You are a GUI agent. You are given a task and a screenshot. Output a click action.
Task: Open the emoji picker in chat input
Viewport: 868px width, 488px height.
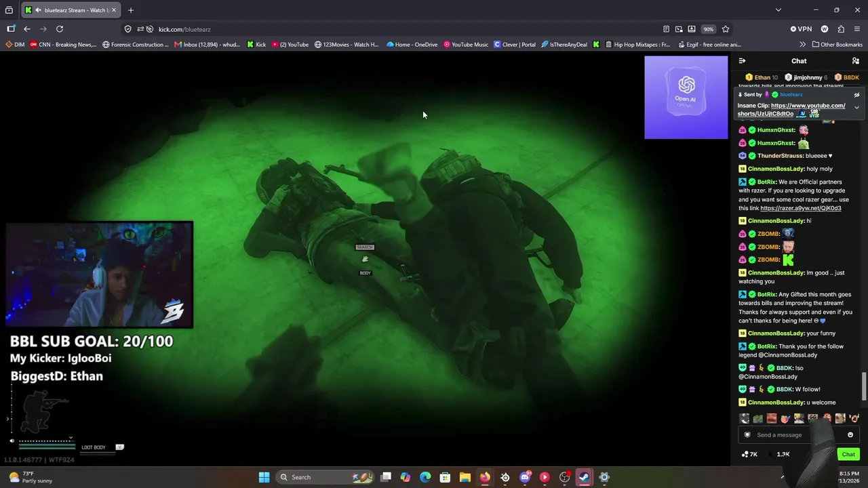pyautogui.click(x=850, y=435)
